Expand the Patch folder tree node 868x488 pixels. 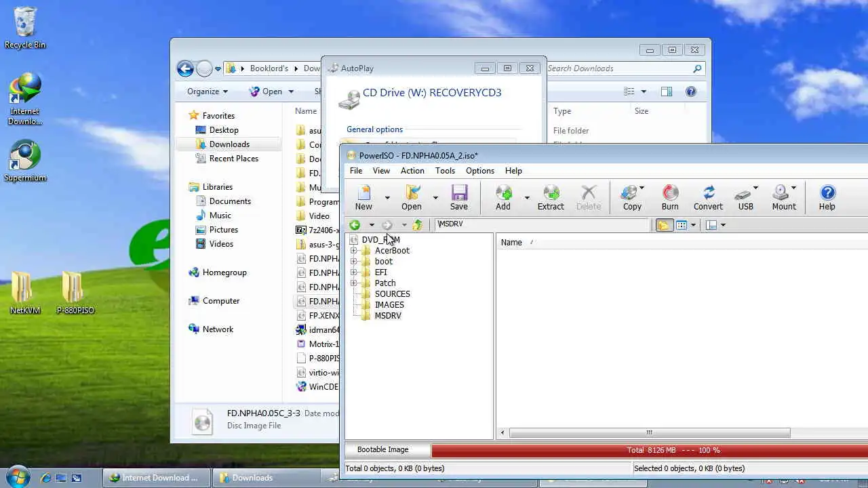(353, 283)
